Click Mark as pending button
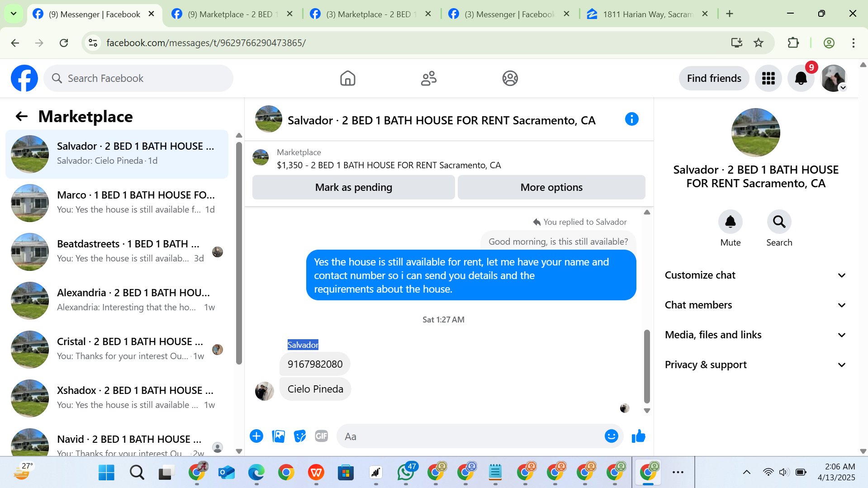The width and height of the screenshot is (868, 488). click(x=353, y=187)
